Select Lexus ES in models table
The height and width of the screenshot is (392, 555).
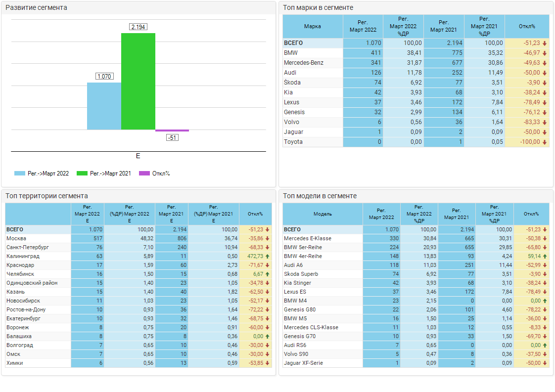point(296,292)
